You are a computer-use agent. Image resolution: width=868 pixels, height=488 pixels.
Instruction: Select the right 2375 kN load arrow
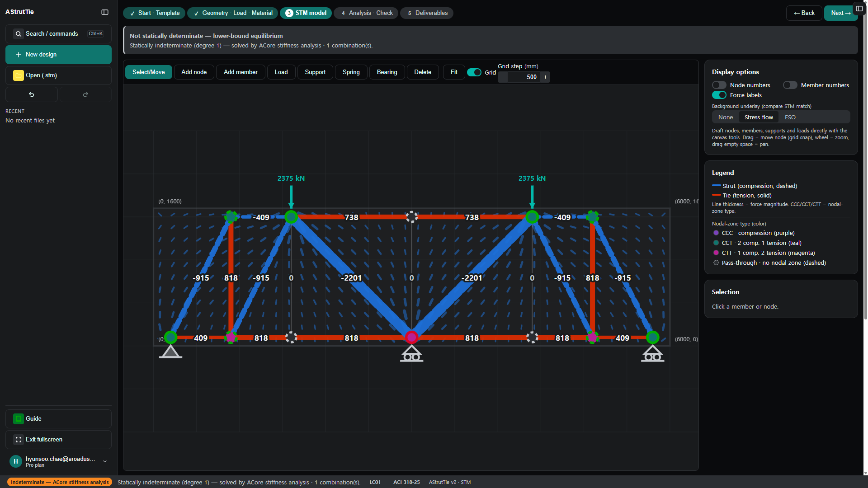[x=532, y=197]
